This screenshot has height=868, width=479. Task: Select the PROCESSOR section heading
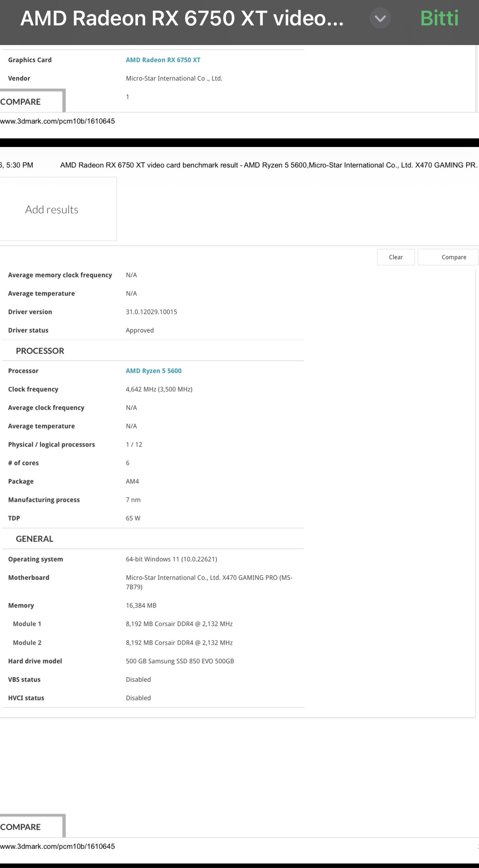pyautogui.click(x=40, y=351)
